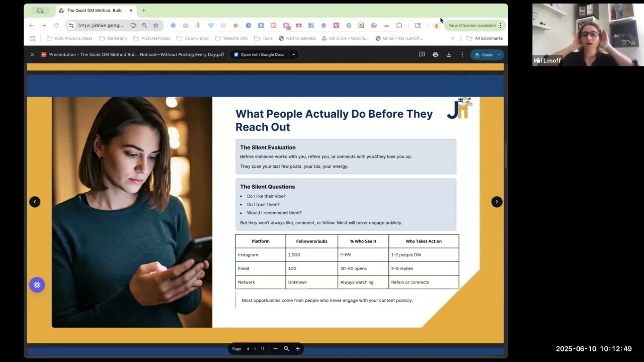Expand the Share button dropdown arrow
This screenshot has width=644, height=362.
tap(500, 55)
